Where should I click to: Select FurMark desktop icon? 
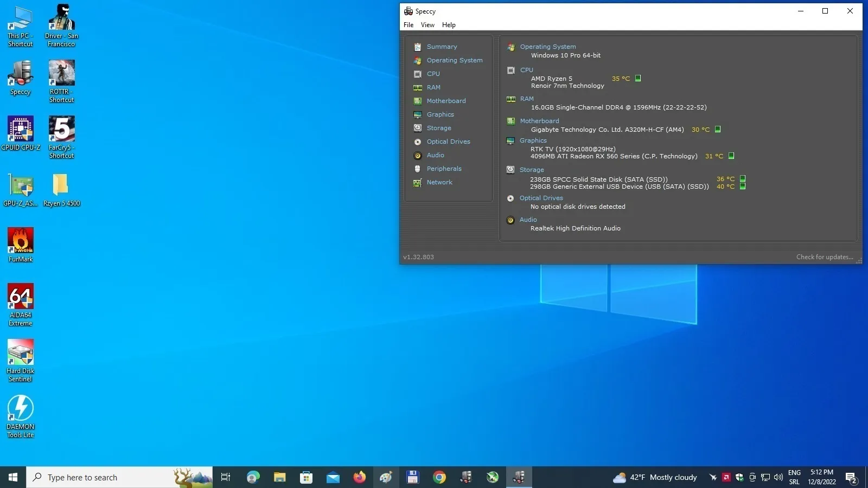coord(21,245)
